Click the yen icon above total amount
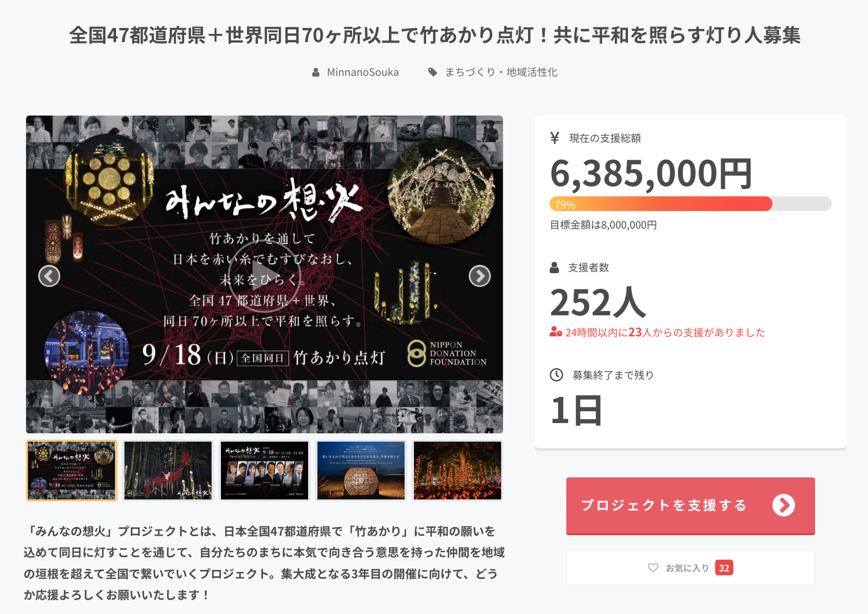This screenshot has width=868, height=614. [x=555, y=138]
